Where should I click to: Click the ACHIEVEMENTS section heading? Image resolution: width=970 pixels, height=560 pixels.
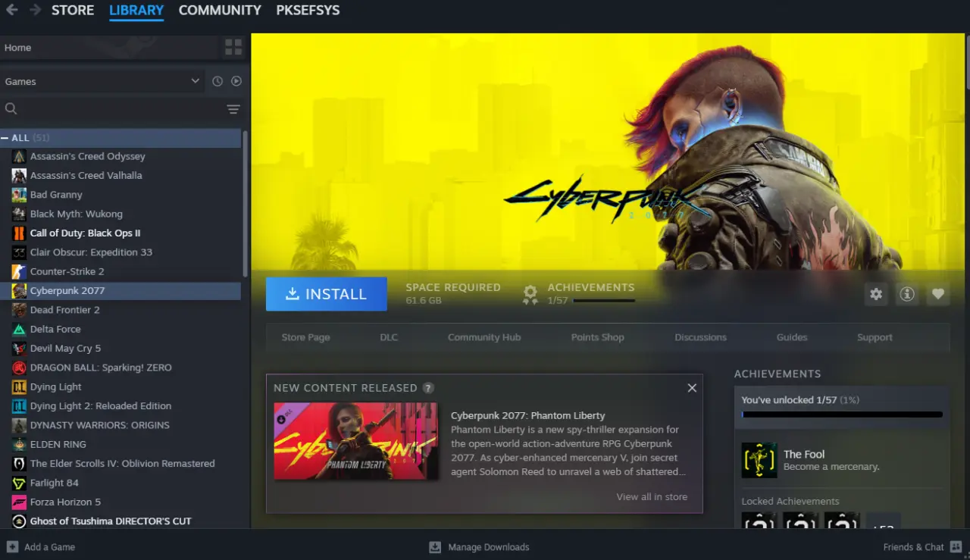(x=777, y=374)
